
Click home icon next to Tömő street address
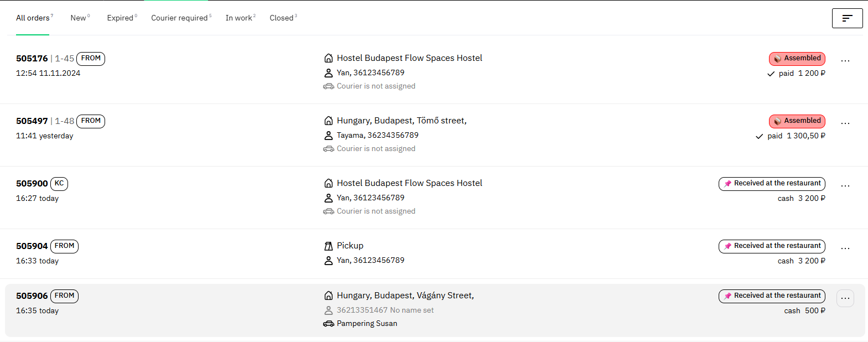click(329, 121)
